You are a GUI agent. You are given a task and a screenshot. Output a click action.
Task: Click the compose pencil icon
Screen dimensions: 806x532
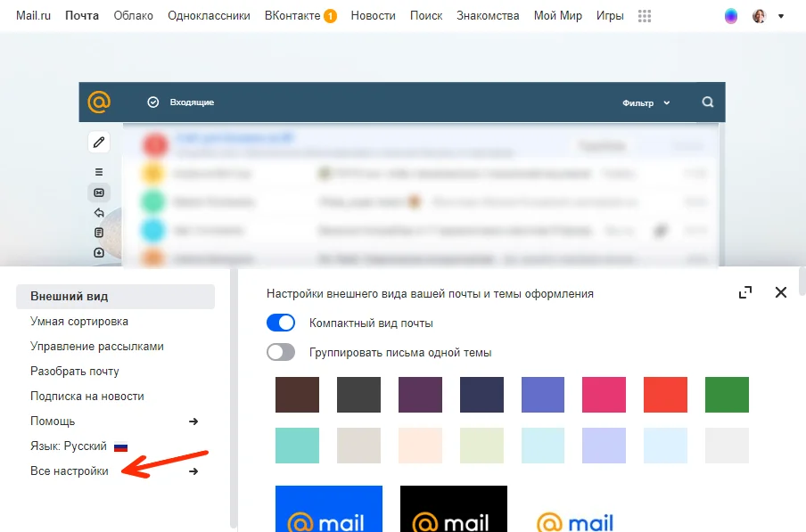[x=99, y=142]
